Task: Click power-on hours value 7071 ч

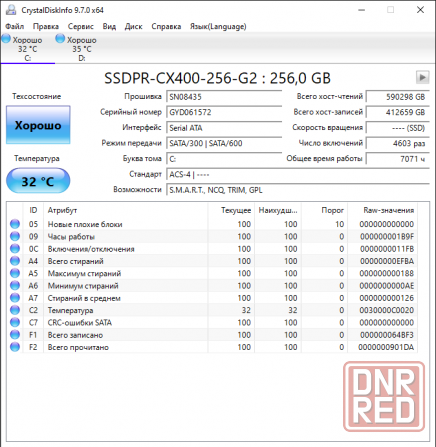Action: click(x=398, y=159)
